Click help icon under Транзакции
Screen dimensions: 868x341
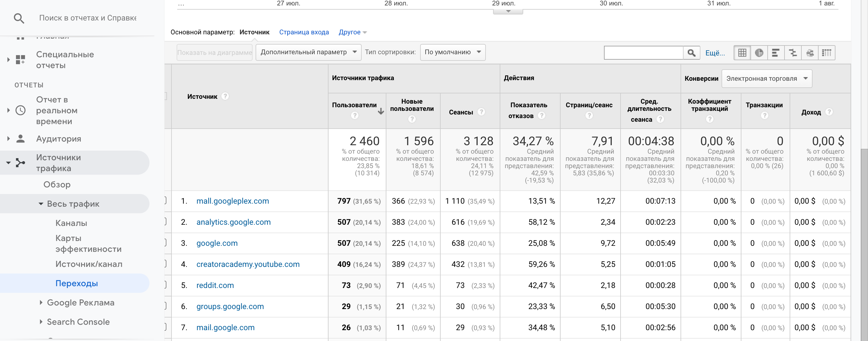765,115
